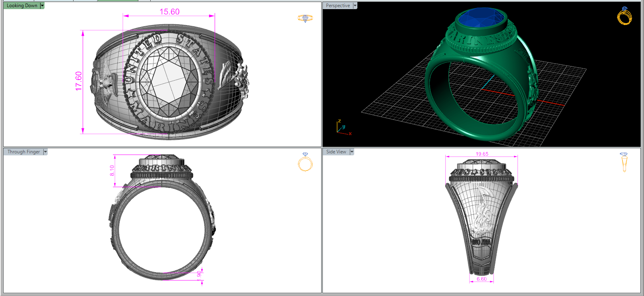Click the 19.65 dimension in Side View
Viewport: 644px width, 296px height.
tap(482, 154)
